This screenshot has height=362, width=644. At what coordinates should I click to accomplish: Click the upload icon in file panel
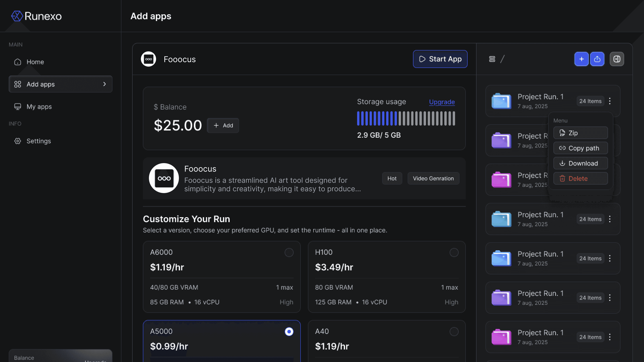(x=597, y=59)
